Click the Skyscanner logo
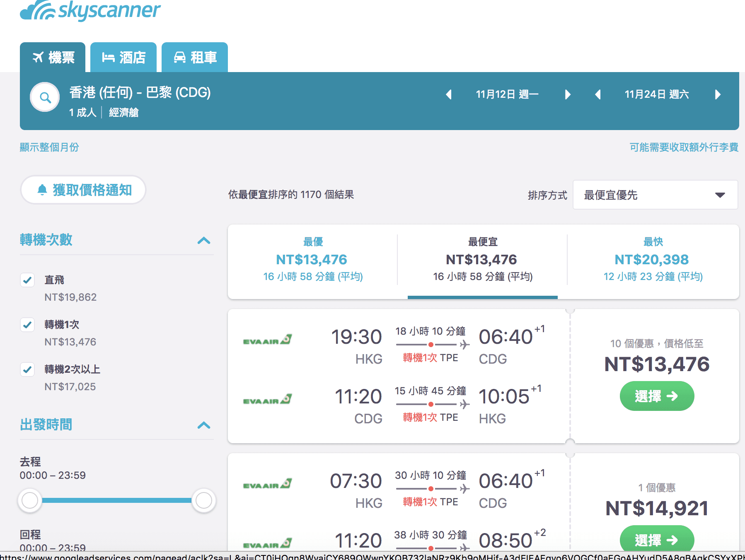 (90, 10)
